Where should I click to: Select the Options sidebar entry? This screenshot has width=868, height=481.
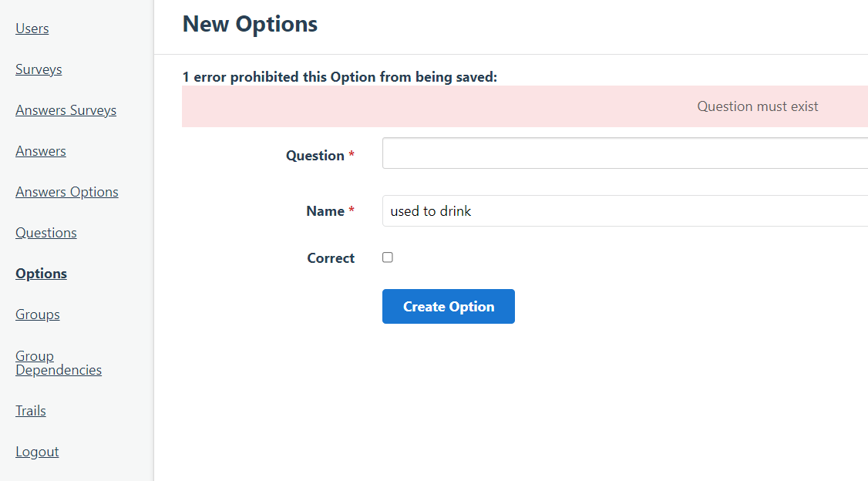[41, 274]
